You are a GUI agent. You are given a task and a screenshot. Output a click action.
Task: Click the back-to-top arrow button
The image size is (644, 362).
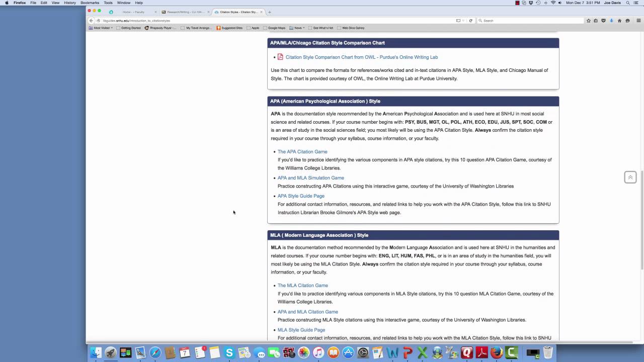pyautogui.click(x=630, y=177)
